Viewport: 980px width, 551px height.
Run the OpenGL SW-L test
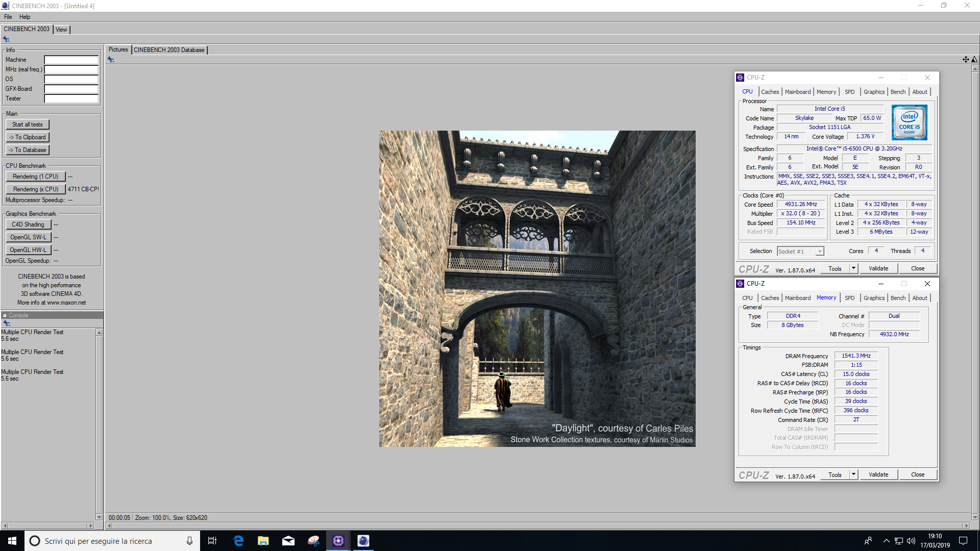tap(28, 237)
